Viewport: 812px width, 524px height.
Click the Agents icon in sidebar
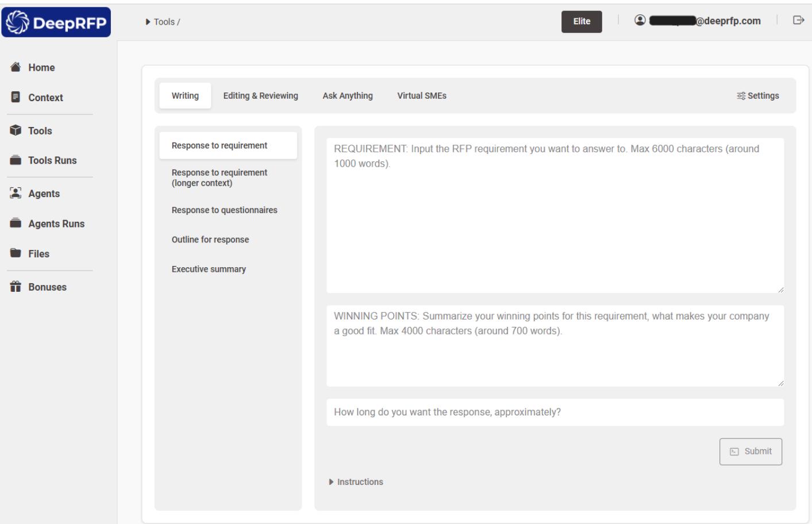pyautogui.click(x=16, y=194)
